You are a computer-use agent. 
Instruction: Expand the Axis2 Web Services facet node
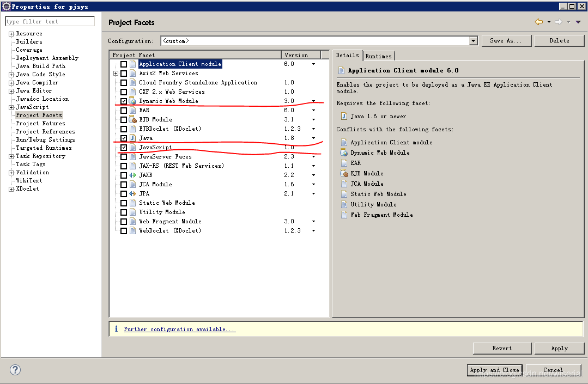click(116, 74)
